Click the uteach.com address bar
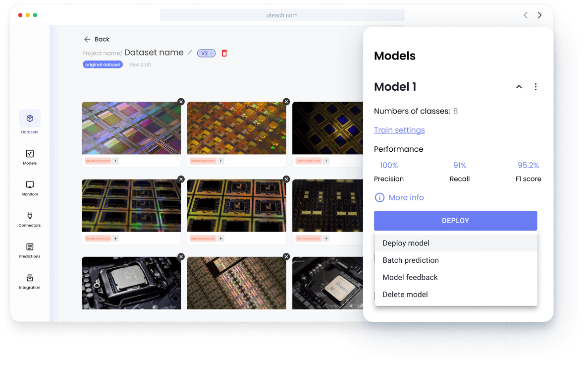 282,15
